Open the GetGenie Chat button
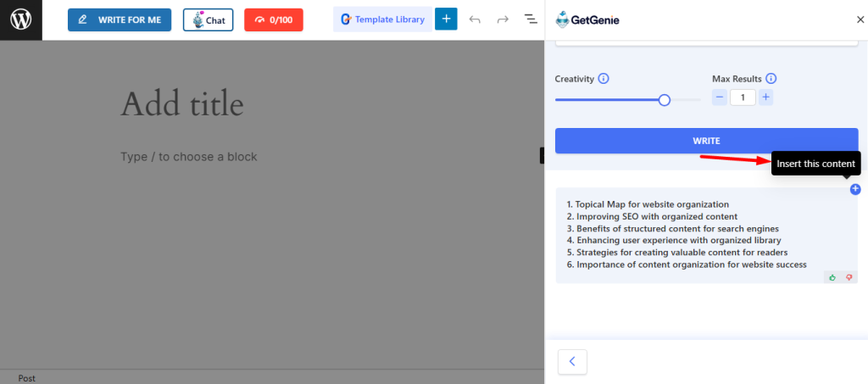 (208, 19)
